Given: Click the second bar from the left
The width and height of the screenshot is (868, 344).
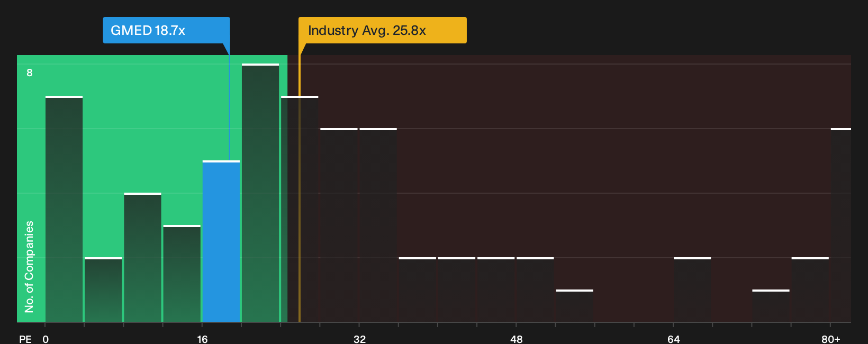Looking at the screenshot, I should (x=103, y=289).
